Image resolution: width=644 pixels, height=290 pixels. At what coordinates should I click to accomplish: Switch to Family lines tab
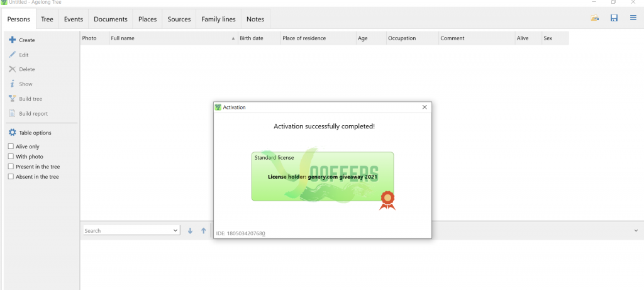coord(218,20)
